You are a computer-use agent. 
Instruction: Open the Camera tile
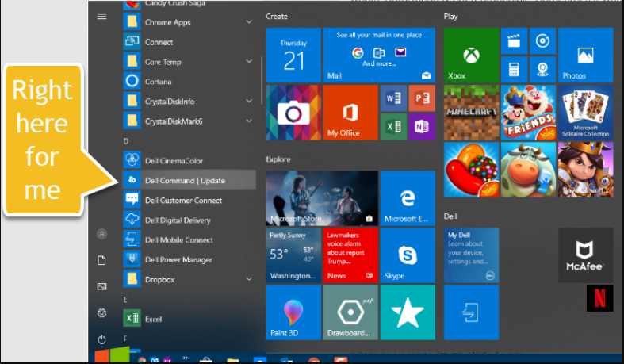[293, 112]
